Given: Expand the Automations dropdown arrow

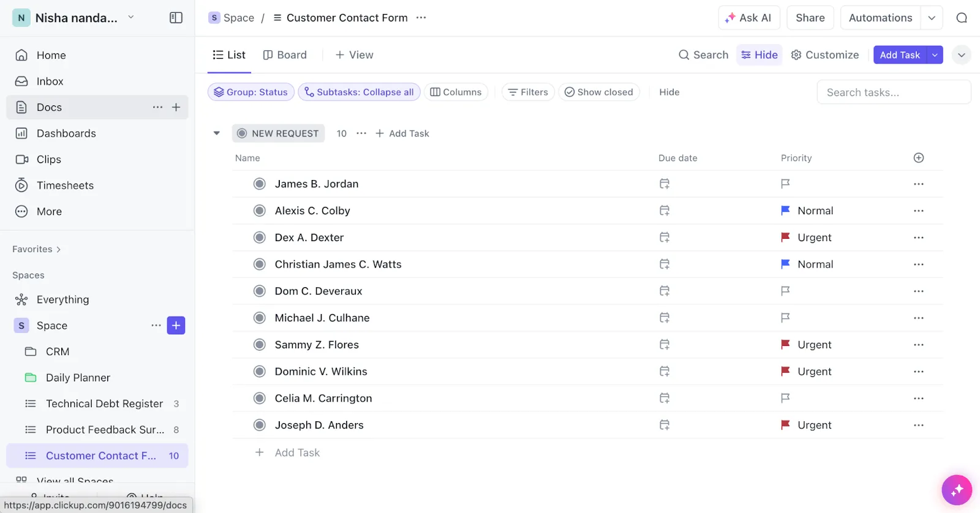Looking at the screenshot, I should click(x=932, y=18).
